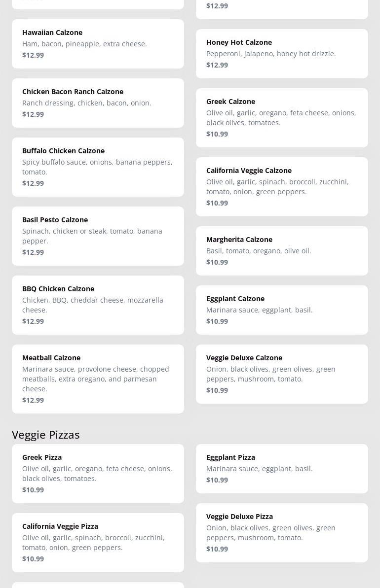Select California Veggie Calzone
The width and height of the screenshot is (380, 588).
point(282,186)
